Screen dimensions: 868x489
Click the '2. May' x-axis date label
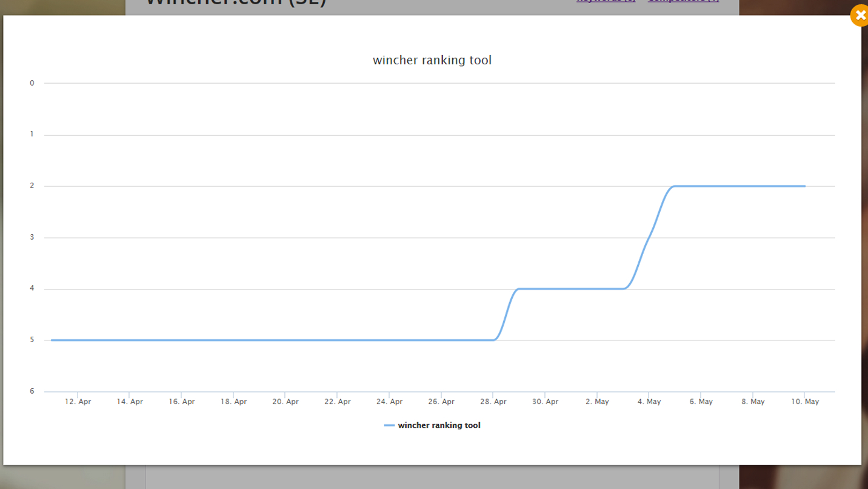point(597,402)
